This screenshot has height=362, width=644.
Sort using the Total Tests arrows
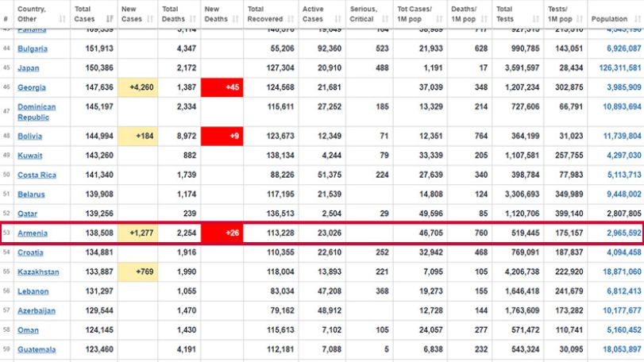pyautogui.click(x=535, y=19)
